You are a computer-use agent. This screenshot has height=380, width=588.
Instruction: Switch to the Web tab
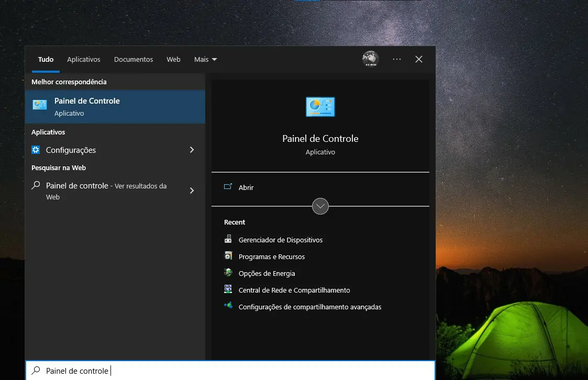174,60
